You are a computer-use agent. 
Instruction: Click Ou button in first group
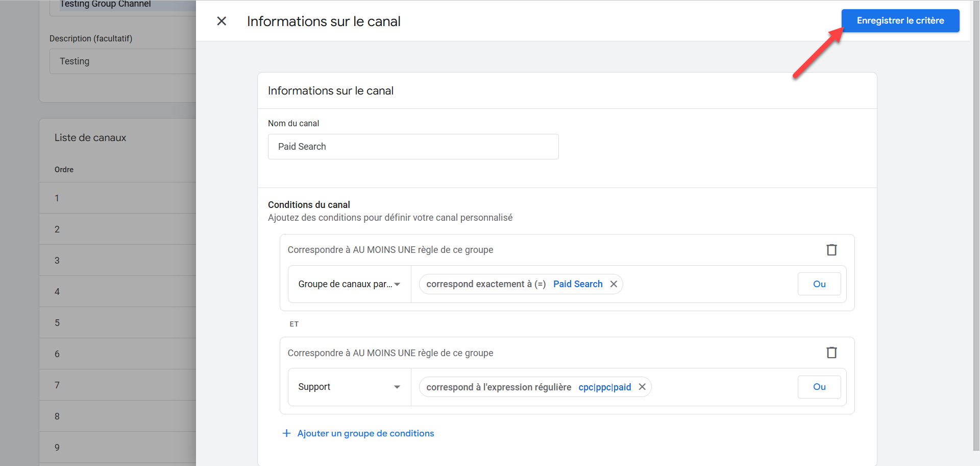(x=819, y=284)
